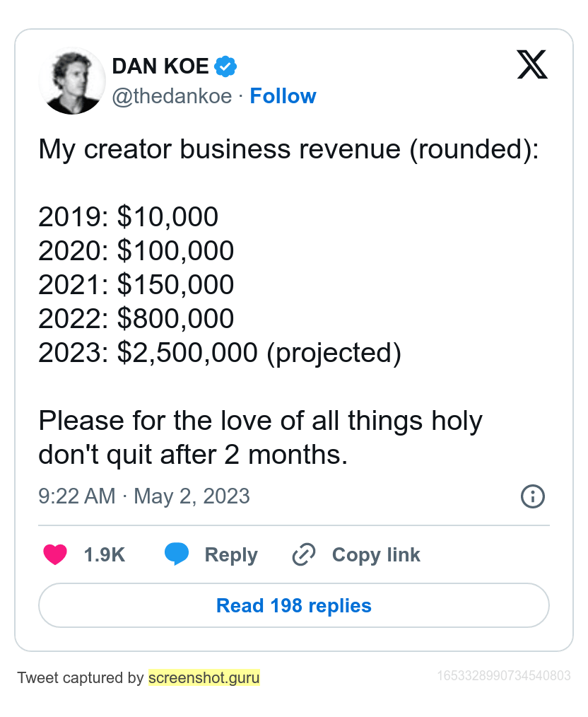588x717 pixels.
Task: Click the chain link copy icon
Action: pos(304,554)
